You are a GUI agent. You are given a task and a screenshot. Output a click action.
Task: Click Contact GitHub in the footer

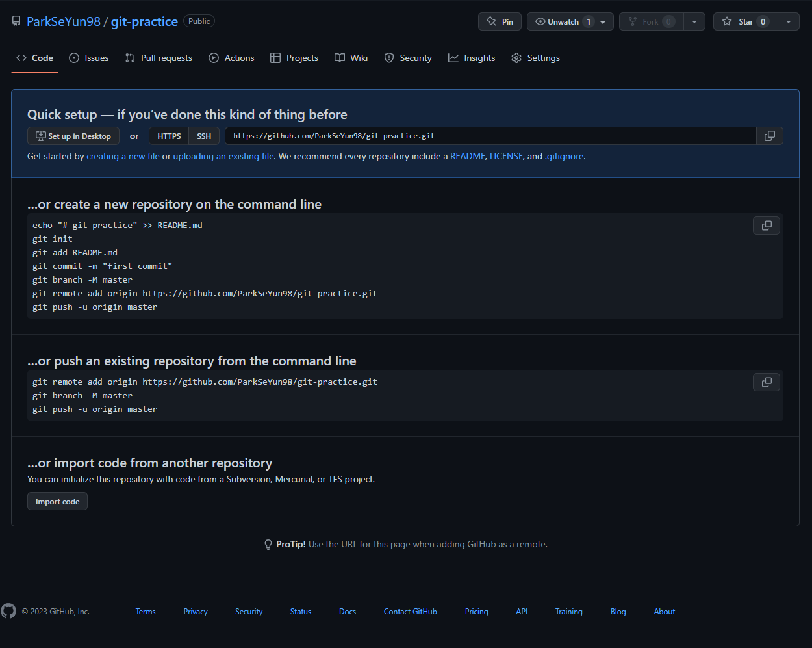pyautogui.click(x=411, y=612)
